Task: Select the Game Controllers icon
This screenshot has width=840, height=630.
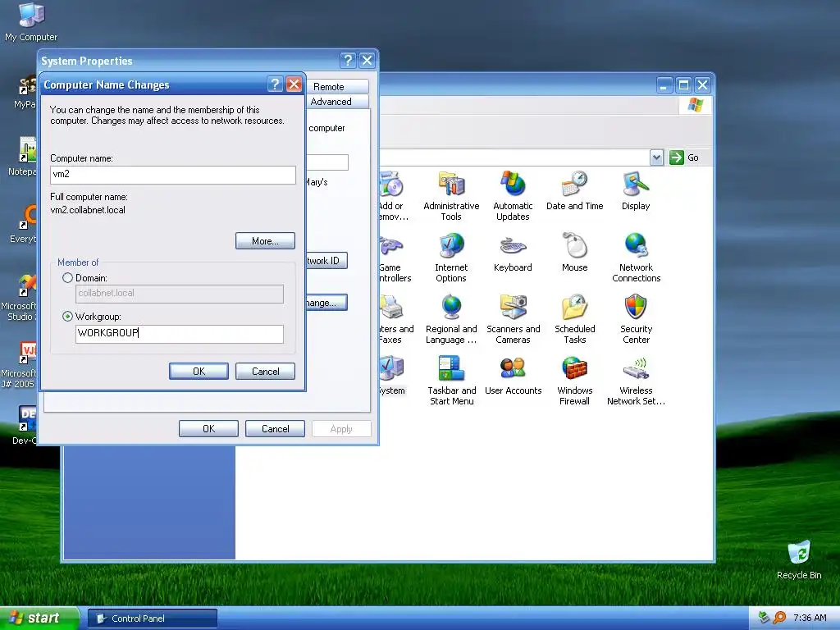Action: click(395, 258)
